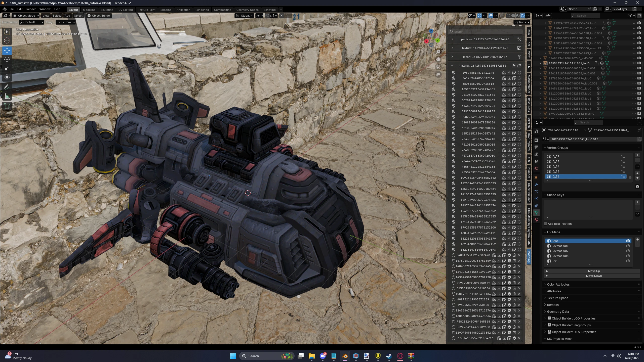Activate the Select Box tool icon

point(7,31)
